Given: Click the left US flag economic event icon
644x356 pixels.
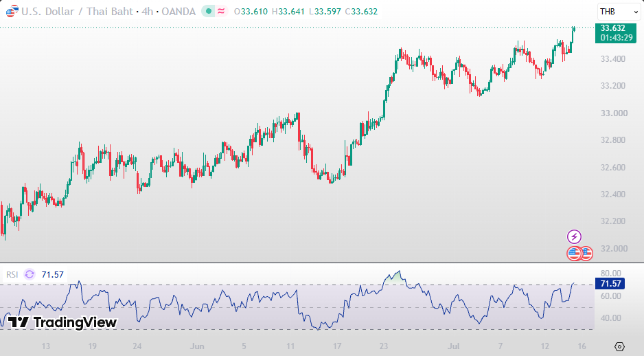Looking at the screenshot, I should (x=574, y=253).
